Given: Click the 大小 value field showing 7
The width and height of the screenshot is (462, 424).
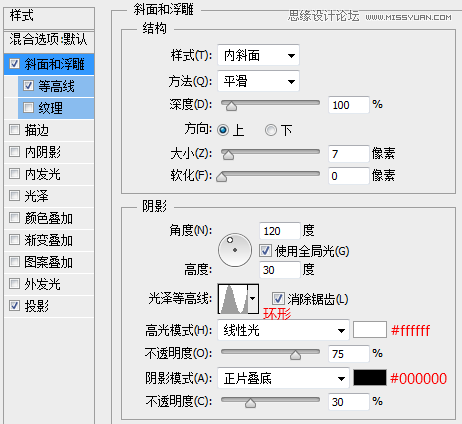Looking at the screenshot, I should (x=349, y=154).
